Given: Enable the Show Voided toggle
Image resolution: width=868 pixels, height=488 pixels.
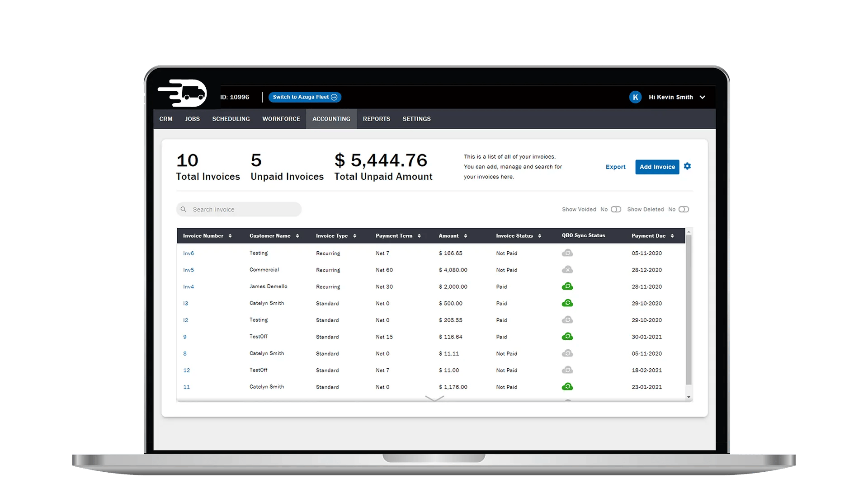Looking at the screenshot, I should click(x=616, y=209).
